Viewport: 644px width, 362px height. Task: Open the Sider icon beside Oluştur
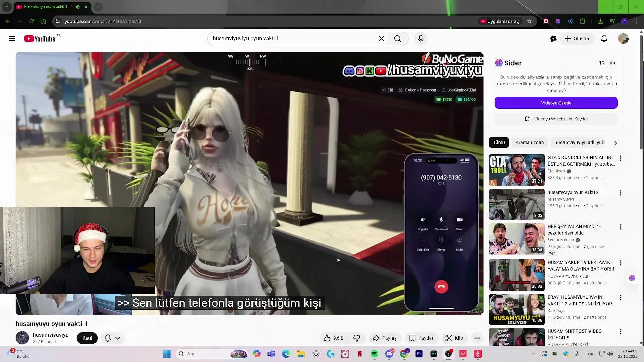[553, 39]
